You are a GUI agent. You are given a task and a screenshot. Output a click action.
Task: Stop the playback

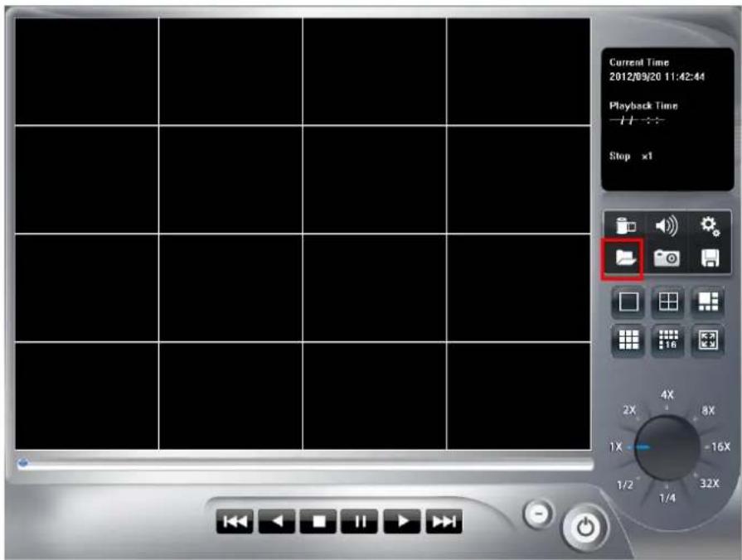point(318,521)
